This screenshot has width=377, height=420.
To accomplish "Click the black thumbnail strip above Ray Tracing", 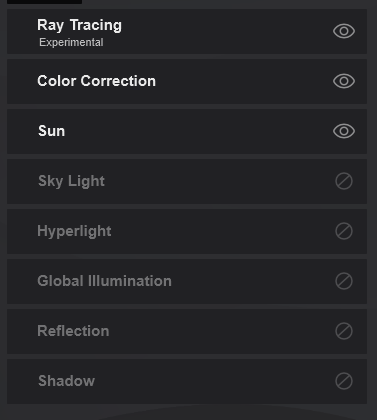I will [44, 2].
